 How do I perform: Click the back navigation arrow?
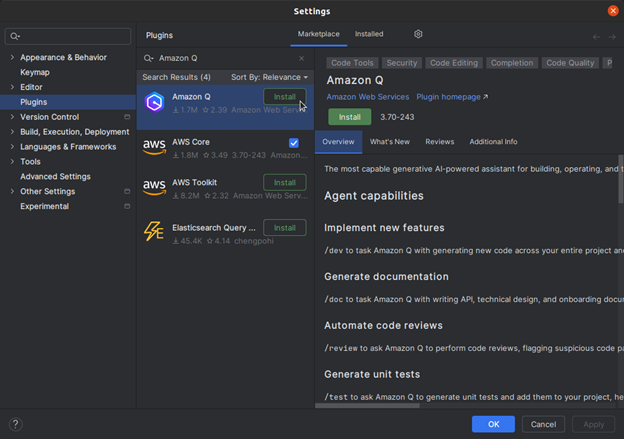click(596, 37)
